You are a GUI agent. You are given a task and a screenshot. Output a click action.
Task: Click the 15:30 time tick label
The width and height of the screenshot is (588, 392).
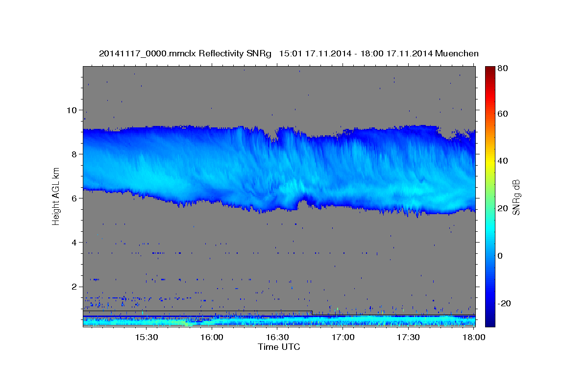[146, 338]
